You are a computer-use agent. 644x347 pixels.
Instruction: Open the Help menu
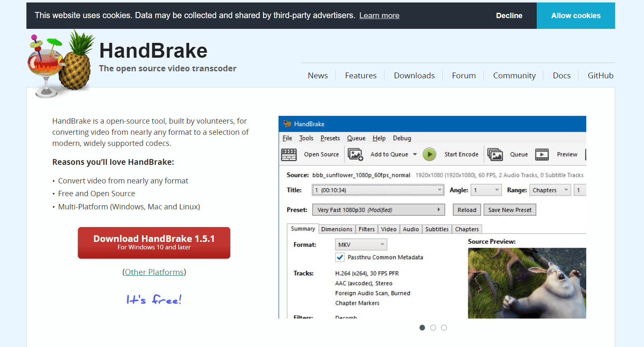379,138
